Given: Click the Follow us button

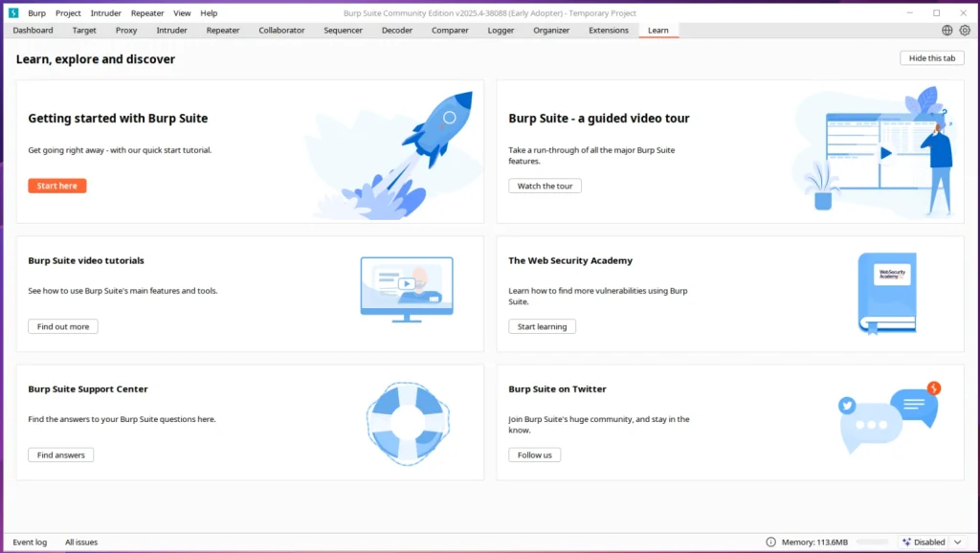Looking at the screenshot, I should [534, 454].
